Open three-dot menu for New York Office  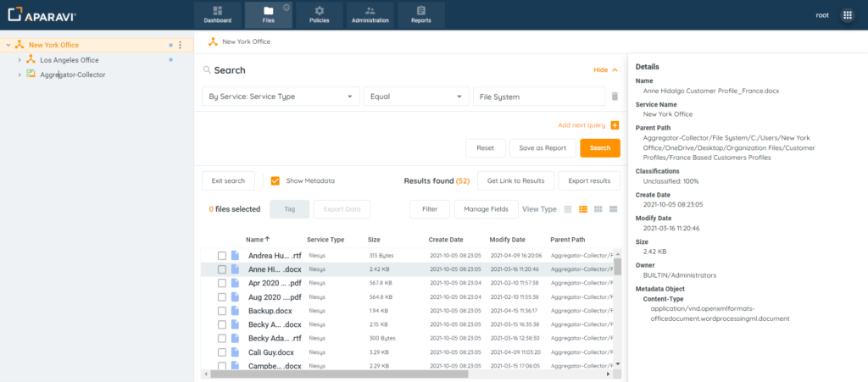tap(180, 45)
